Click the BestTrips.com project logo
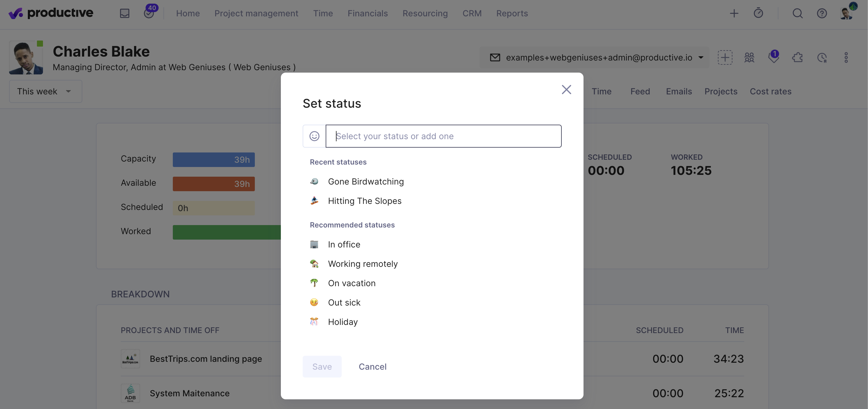 click(x=130, y=359)
